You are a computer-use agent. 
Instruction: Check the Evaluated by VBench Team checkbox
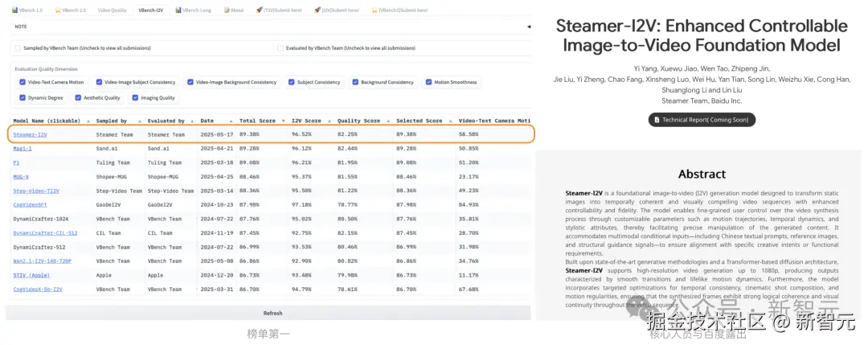tap(280, 48)
